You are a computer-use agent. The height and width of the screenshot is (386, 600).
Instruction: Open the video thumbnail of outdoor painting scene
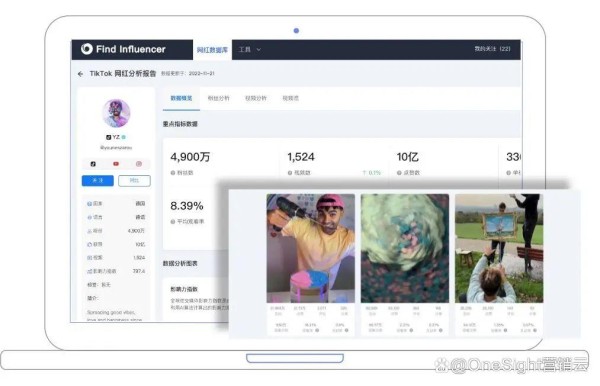click(x=499, y=248)
